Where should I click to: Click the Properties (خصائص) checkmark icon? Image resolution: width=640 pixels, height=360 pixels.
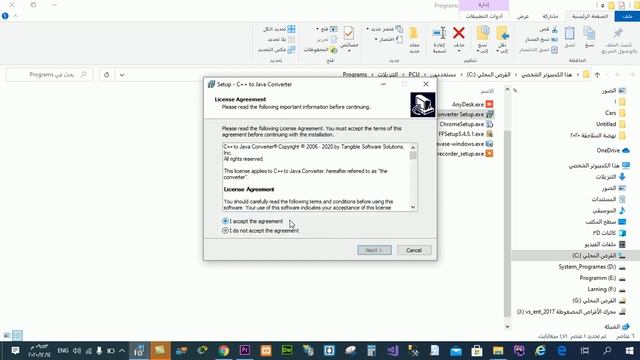point(349,33)
